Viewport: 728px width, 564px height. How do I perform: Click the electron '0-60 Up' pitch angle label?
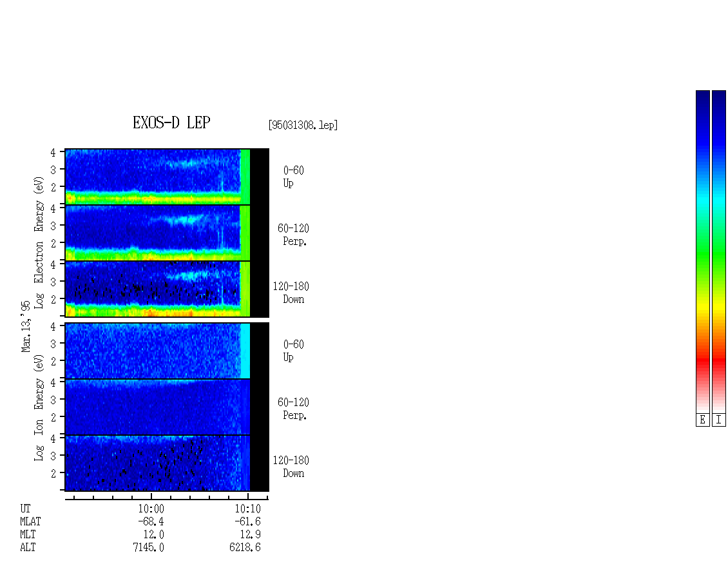point(293,177)
